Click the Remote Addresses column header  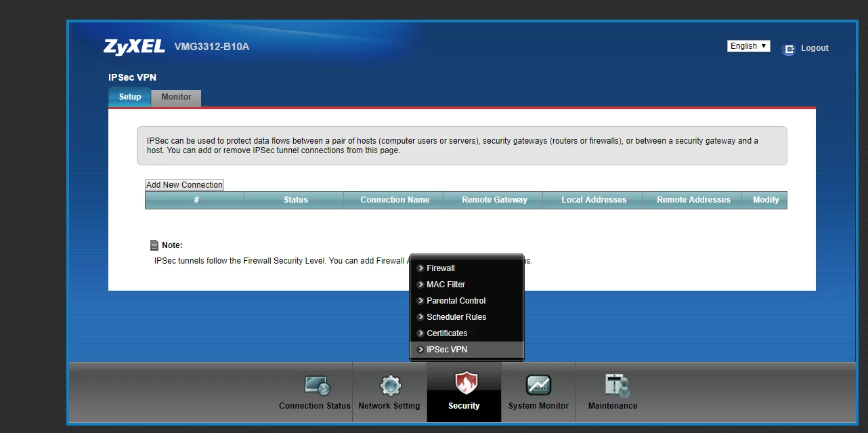coord(693,200)
